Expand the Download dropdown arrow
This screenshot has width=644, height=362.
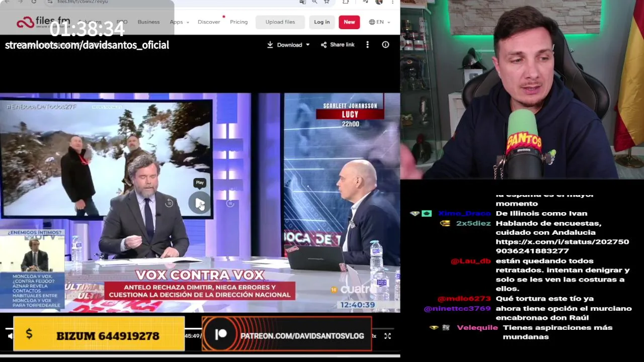[308, 45]
